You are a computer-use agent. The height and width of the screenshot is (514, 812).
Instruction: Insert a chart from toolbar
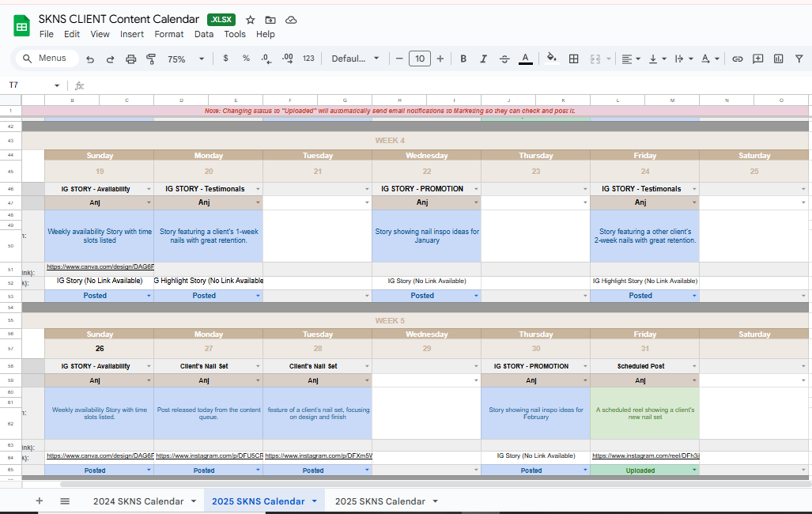coord(778,59)
